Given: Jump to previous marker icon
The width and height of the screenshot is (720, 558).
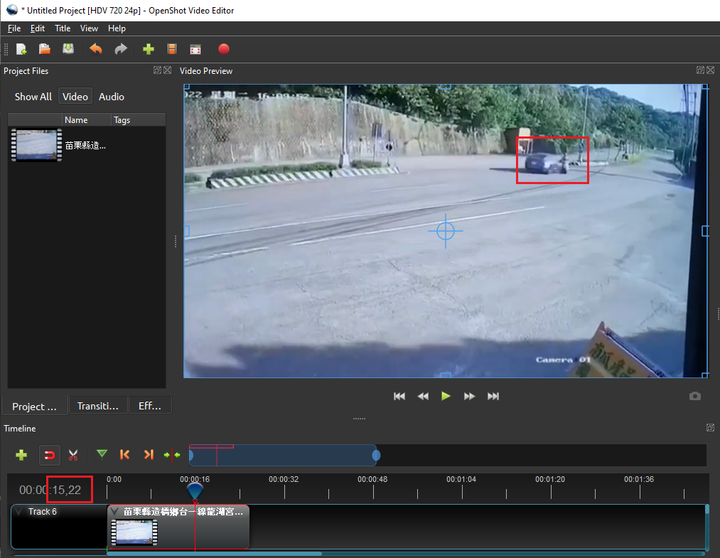Looking at the screenshot, I should click(125, 455).
